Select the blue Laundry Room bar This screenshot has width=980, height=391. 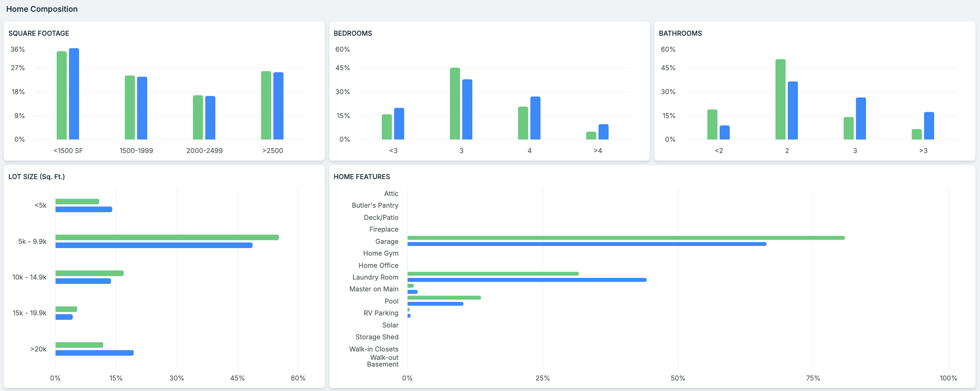click(x=527, y=280)
